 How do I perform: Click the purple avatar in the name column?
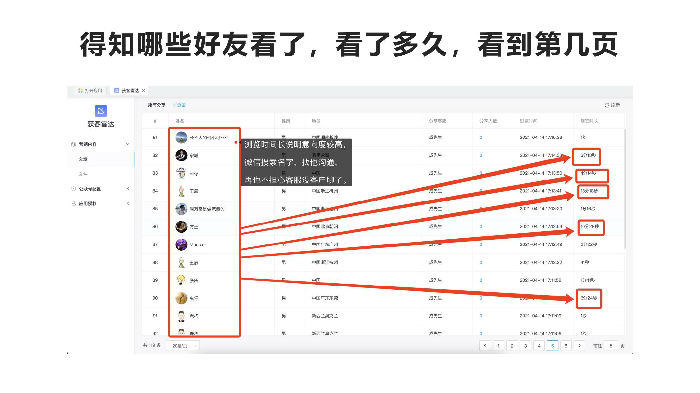coord(181,244)
